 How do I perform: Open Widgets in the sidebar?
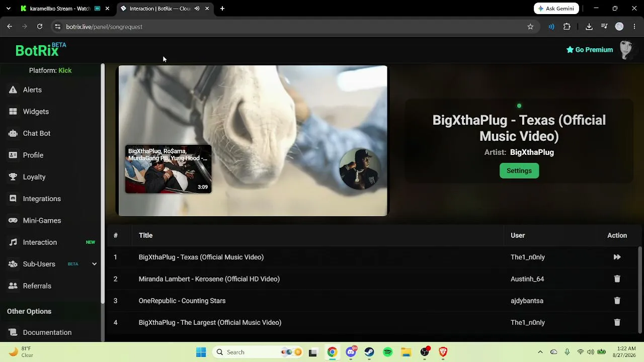pyautogui.click(x=36, y=112)
